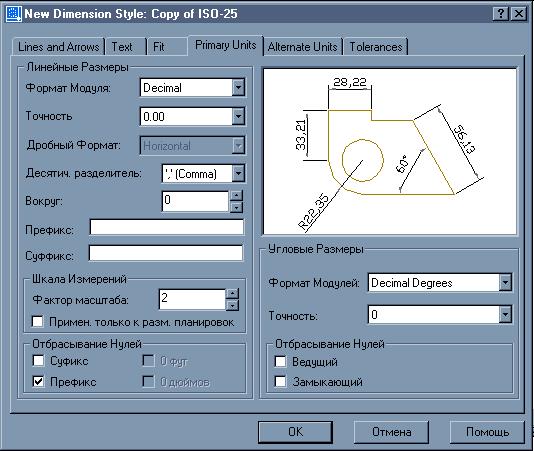Decrease the Фактор масштаба value

pos(233,305)
